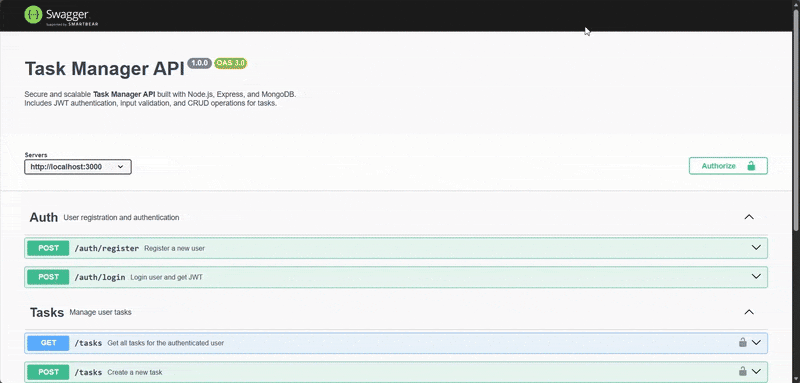Click the Tasks section title
The height and width of the screenshot is (383, 800).
coord(46,312)
